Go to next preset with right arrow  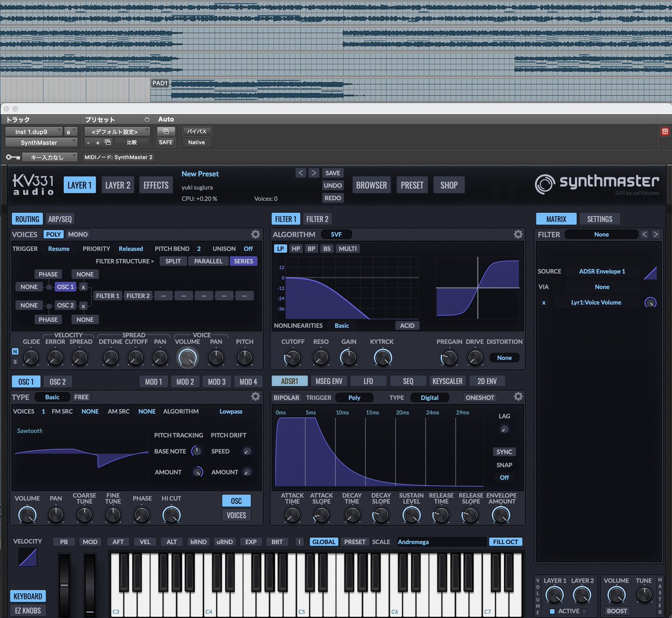(x=314, y=173)
